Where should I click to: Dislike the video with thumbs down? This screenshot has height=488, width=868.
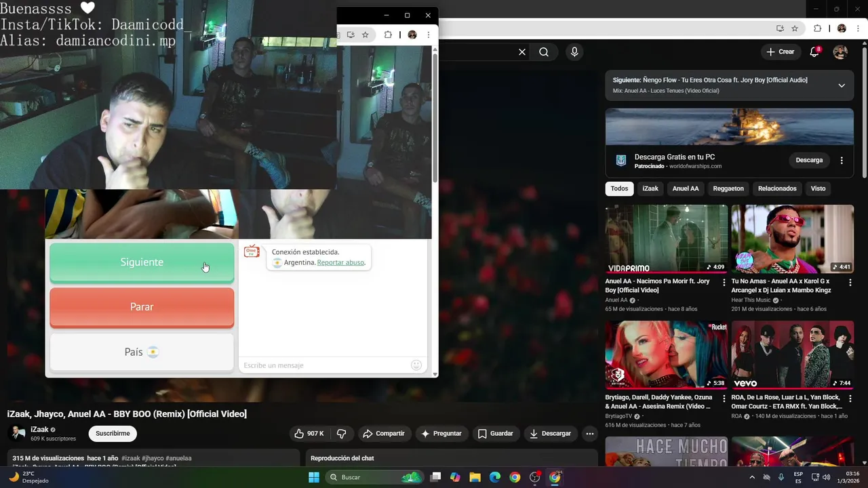(342, 434)
